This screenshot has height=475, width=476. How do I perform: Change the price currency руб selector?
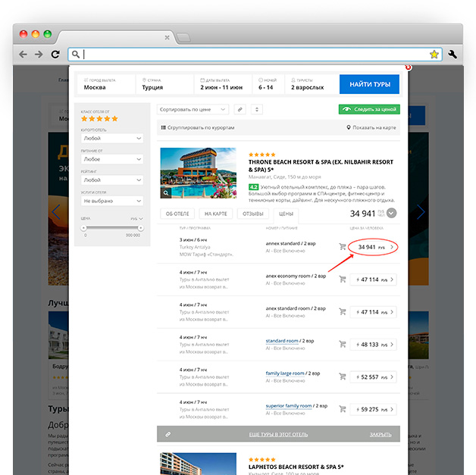pos(136,219)
